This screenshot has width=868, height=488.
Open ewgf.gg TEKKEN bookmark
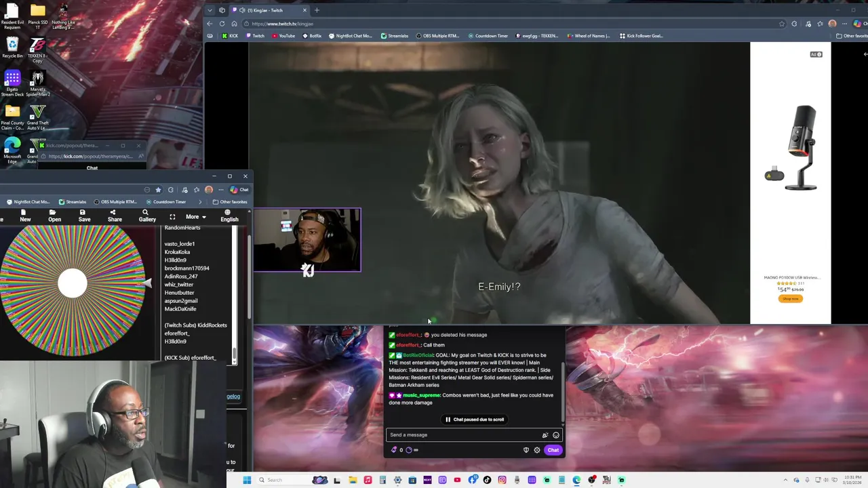click(x=536, y=36)
